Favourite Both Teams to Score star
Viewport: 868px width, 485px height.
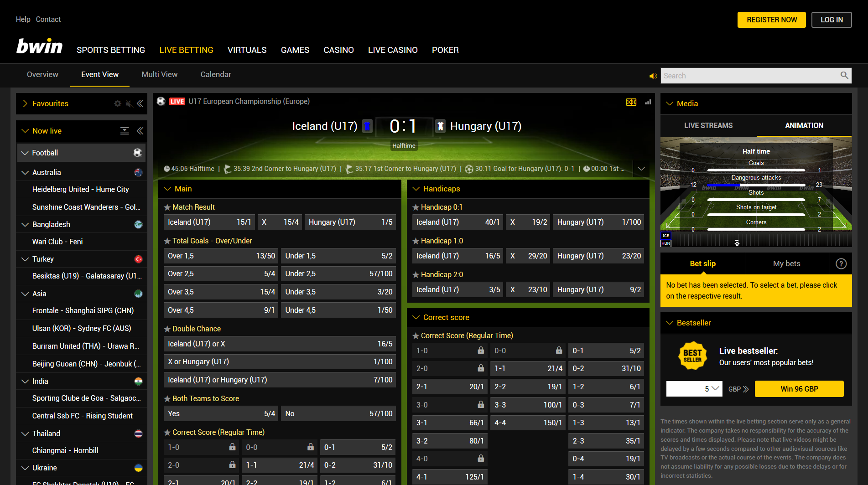pyautogui.click(x=167, y=399)
